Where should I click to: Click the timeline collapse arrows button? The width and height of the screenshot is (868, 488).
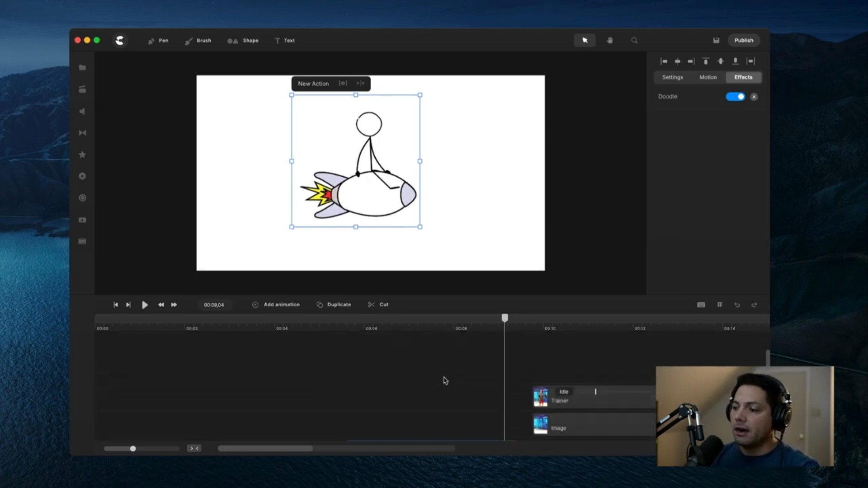[x=194, y=448]
